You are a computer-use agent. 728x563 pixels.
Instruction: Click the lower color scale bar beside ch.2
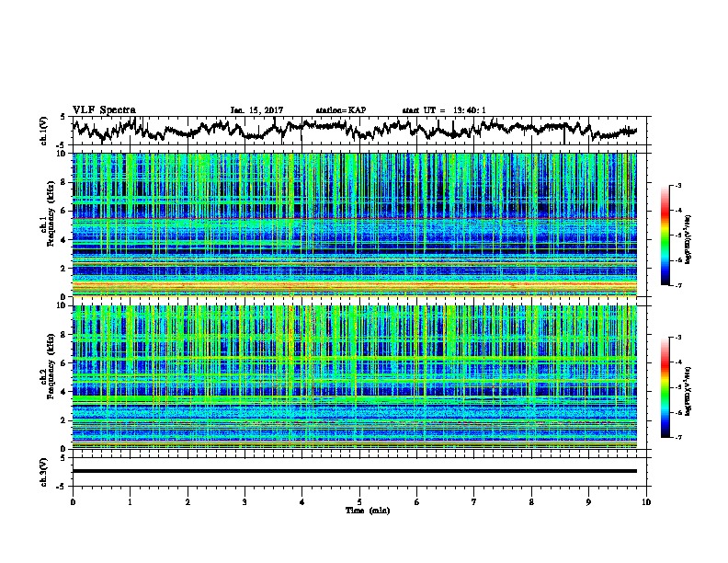point(665,387)
